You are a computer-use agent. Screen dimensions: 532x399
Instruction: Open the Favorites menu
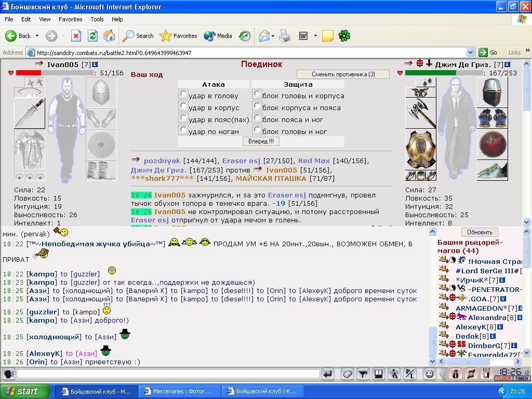point(71,19)
